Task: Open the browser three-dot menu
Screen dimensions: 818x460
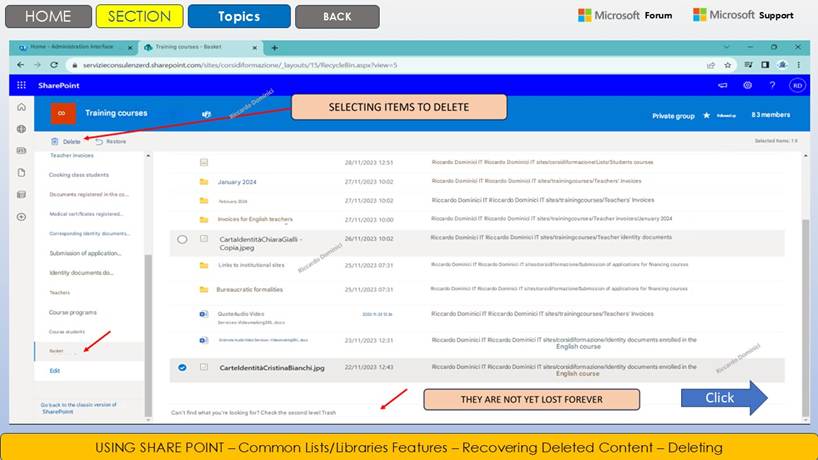Action: pyautogui.click(x=799, y=65)
